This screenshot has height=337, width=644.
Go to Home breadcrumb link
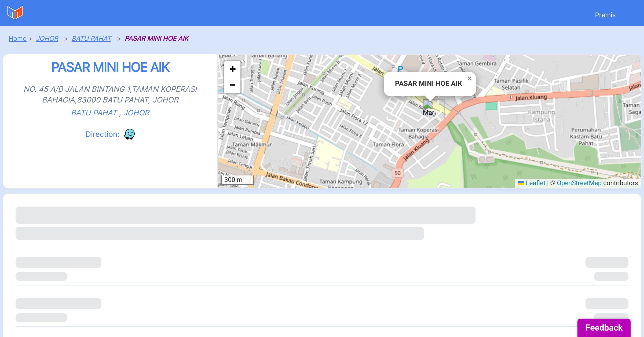(x=17, y=39)
